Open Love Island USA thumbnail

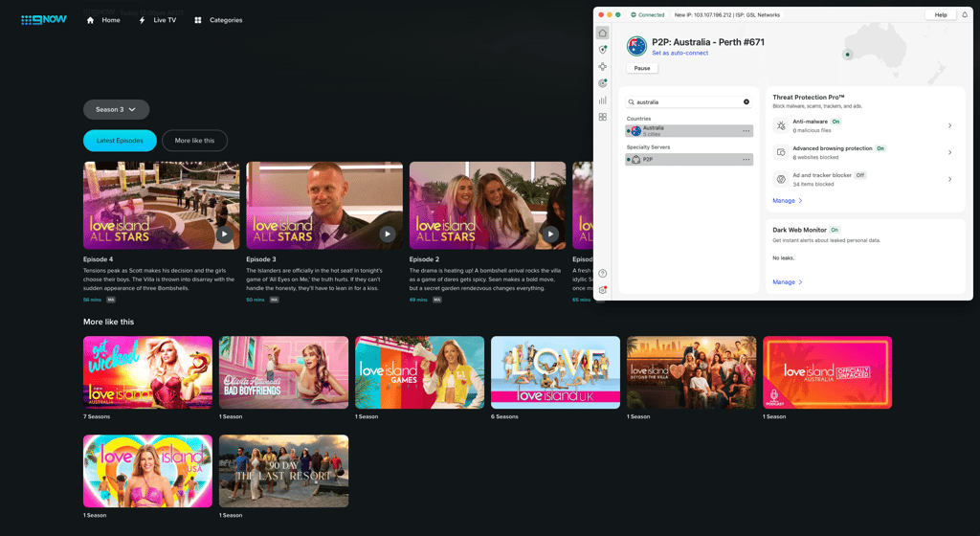tap(147, 471)
